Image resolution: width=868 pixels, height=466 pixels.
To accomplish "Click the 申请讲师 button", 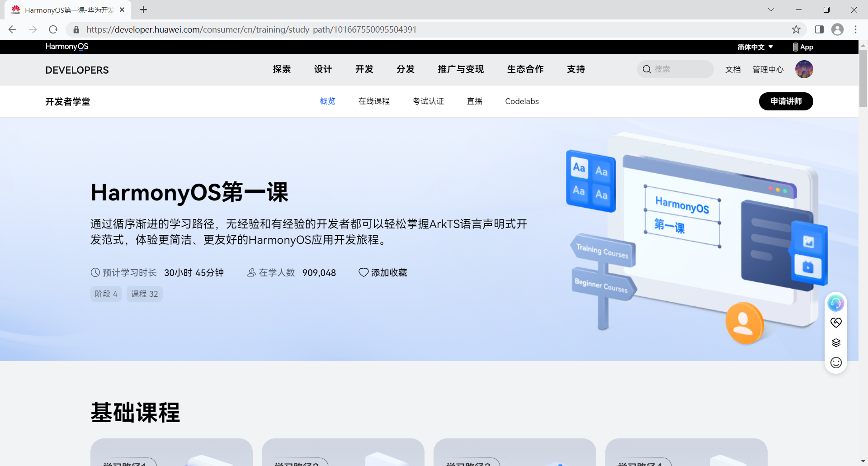I will 786,101.
